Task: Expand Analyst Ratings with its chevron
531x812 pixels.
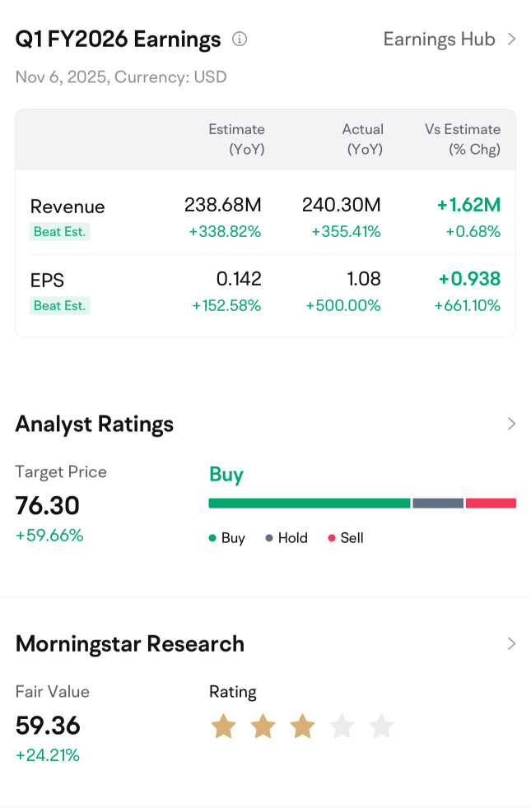Action: (x=511, y=424)
